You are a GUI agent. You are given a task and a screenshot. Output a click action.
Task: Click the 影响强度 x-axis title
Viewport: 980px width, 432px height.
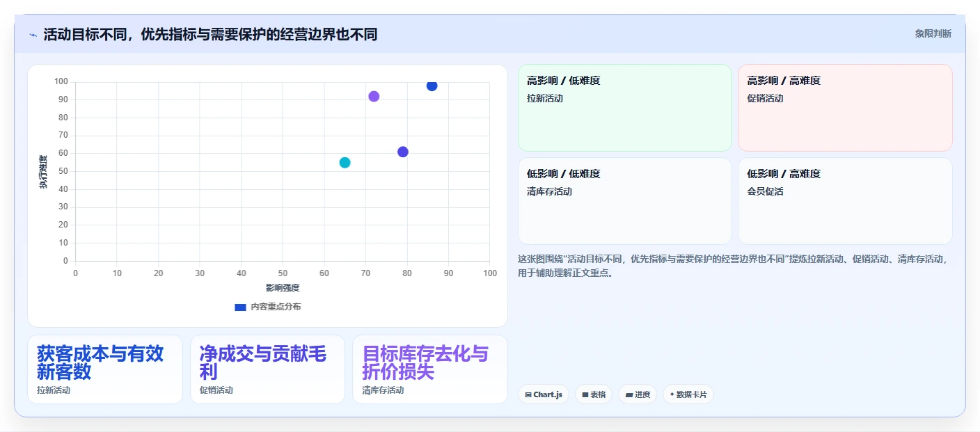point(283,287)
